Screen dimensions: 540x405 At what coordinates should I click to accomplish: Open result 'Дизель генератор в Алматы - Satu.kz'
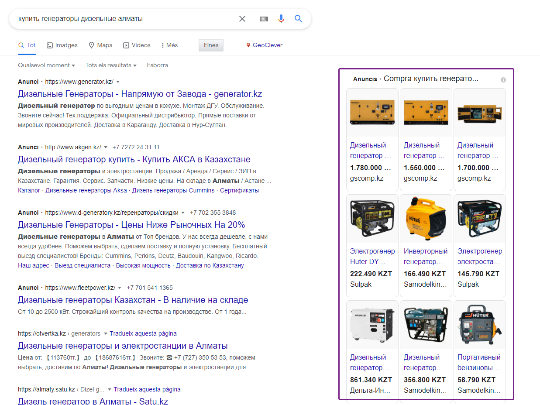tap(93, 401)
